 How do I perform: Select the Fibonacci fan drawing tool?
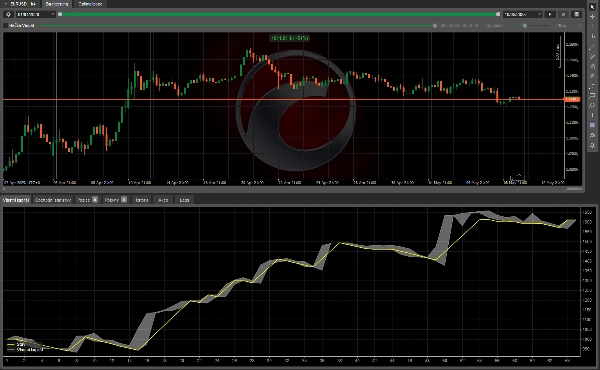click(592, 67)
